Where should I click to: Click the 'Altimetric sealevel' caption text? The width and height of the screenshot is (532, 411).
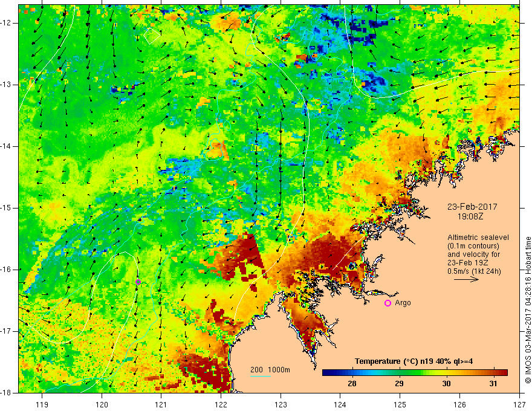(478, 238)
